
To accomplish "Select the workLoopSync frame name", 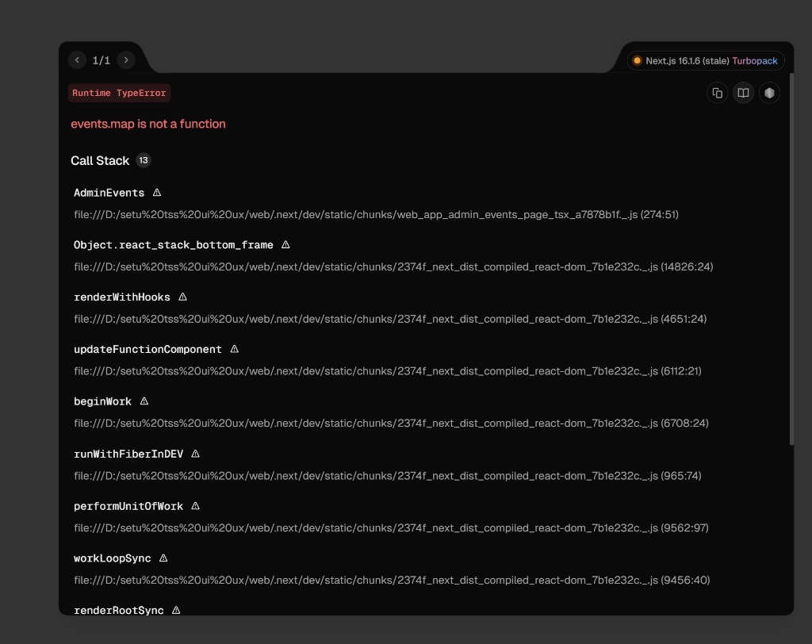I will [x=113, y=558].
